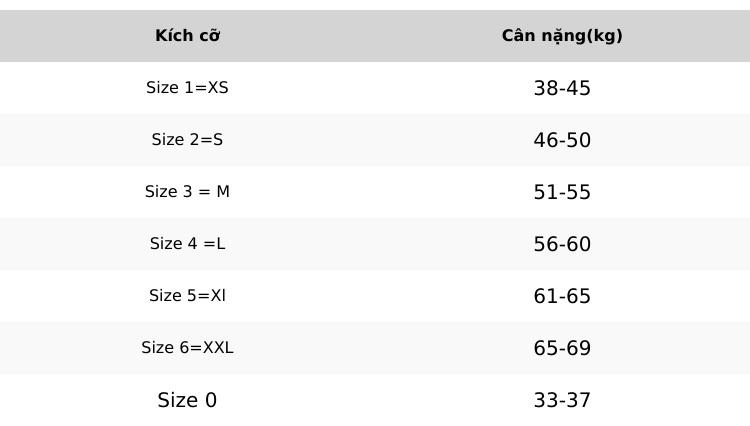Select the Size 6=XXL cell

pos(188,348)
